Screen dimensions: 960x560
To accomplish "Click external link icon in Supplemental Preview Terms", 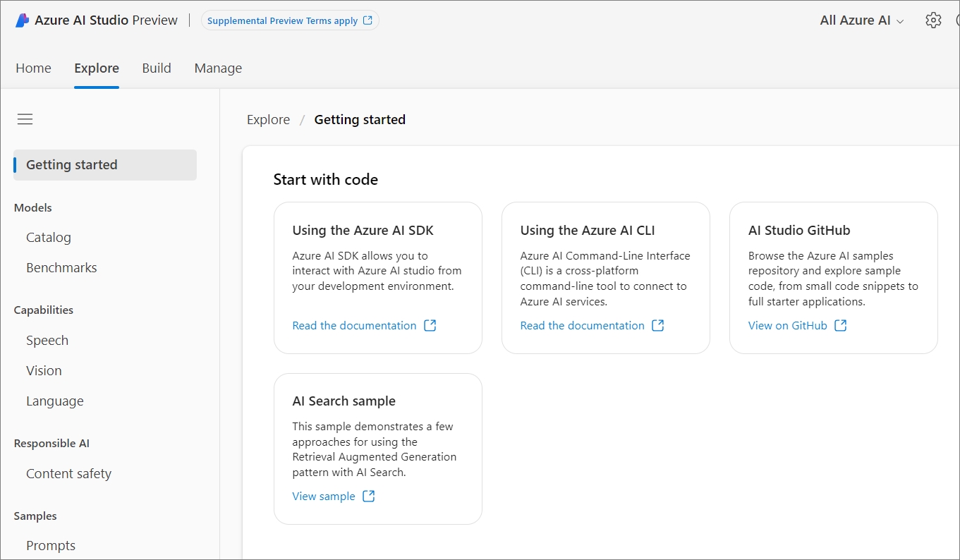I will [367, 21].
